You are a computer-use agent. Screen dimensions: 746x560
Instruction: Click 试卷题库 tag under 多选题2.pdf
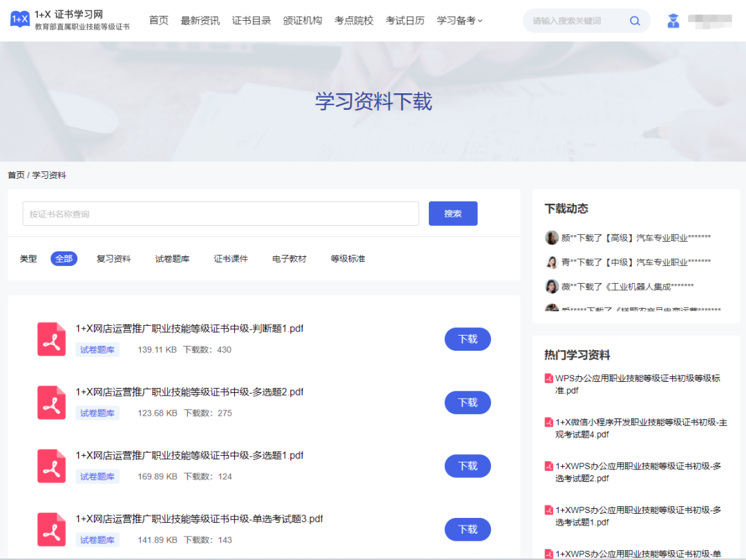pos(97,413)
